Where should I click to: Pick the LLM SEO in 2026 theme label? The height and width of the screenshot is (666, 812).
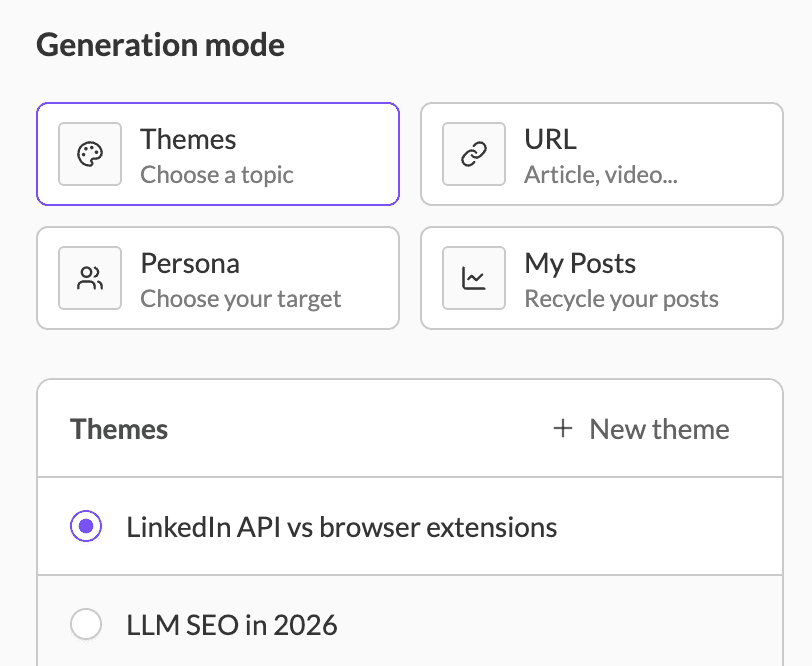(232, 626)
